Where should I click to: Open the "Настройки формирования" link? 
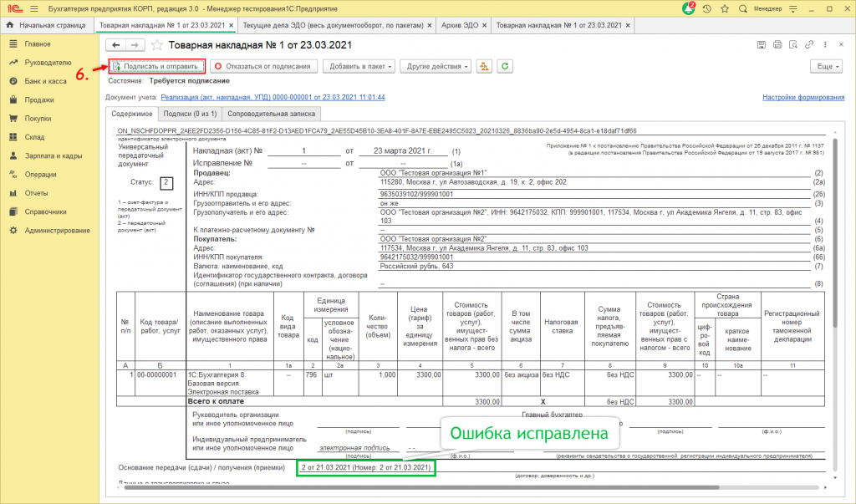click(803, 98)
